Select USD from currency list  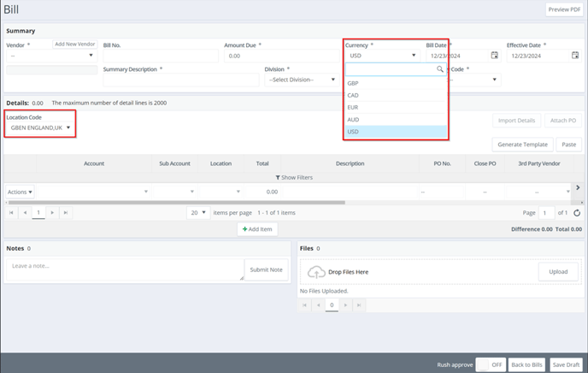[396, 132]
